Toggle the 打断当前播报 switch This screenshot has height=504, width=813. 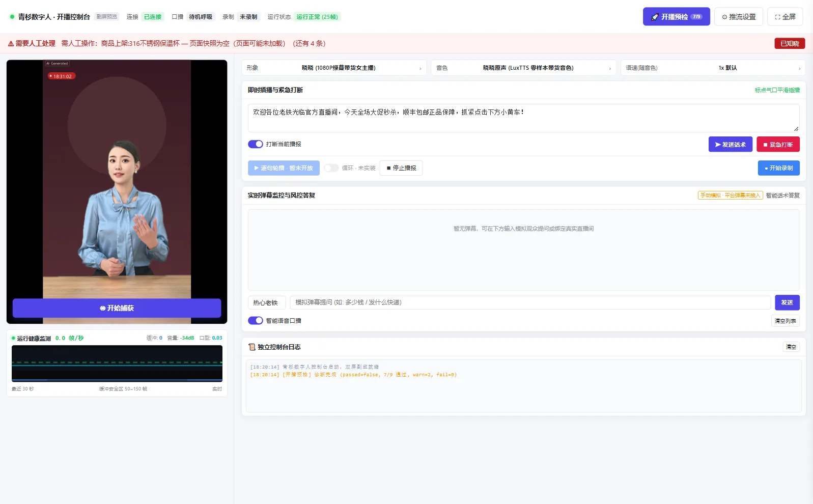pyautogui.click(x=256, y=144)
